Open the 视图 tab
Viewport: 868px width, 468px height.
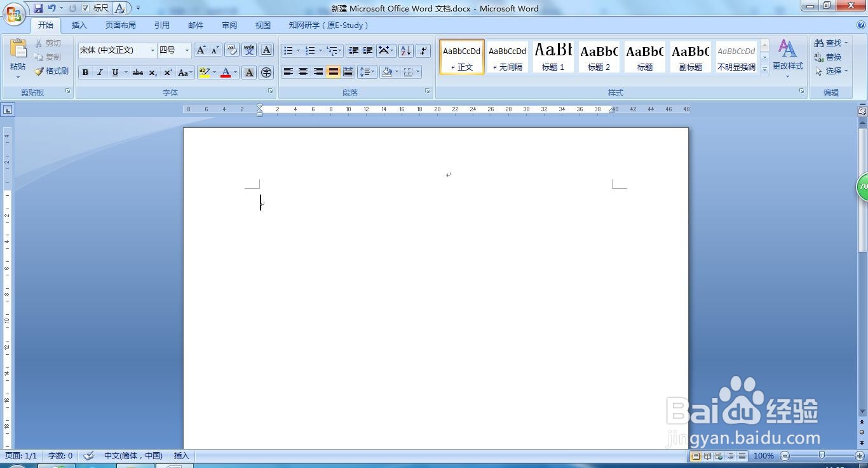point(263,25)
